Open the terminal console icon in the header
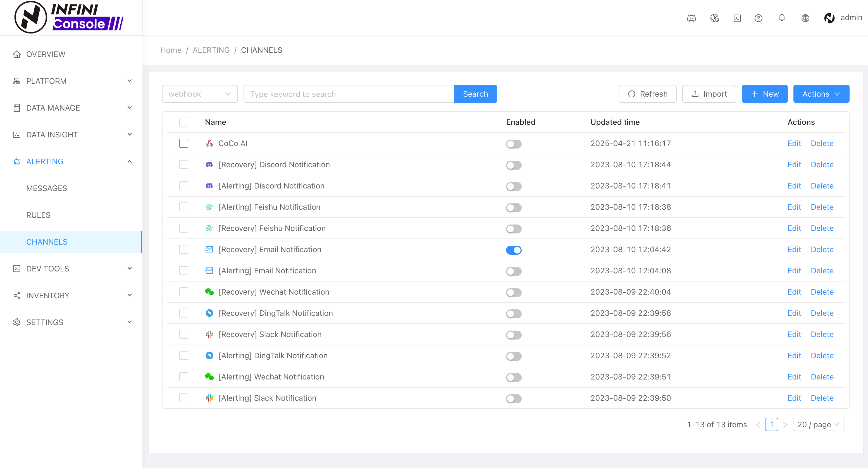 (x=737, y=18)
